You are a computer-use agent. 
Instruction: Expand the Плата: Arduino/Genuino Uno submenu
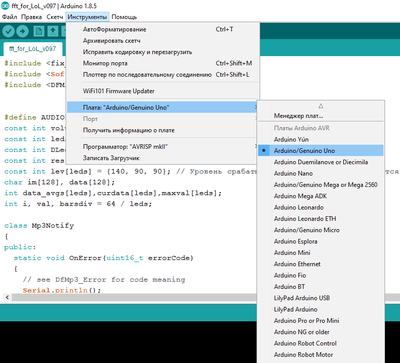point(163,107)
